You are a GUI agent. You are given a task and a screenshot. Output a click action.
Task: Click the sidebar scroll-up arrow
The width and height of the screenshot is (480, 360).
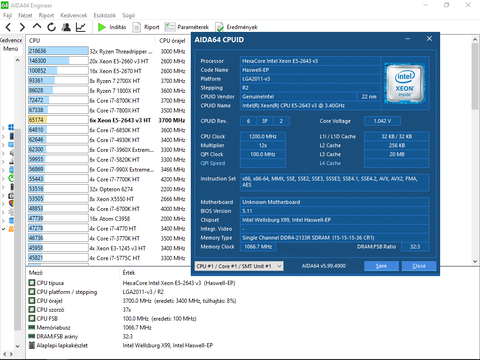click(18, 60)
